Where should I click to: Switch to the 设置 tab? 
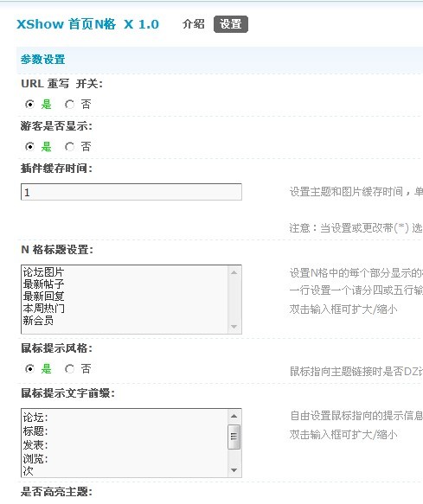pos(231,24)
